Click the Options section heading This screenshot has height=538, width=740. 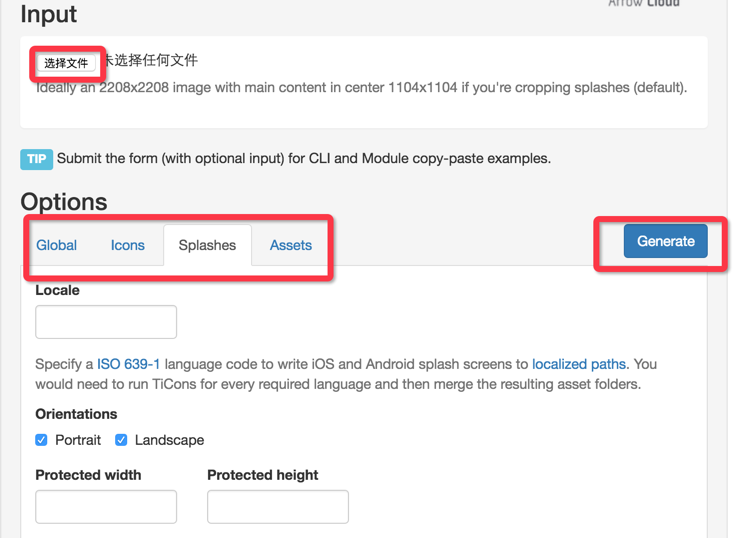click(x=64, y=201)
